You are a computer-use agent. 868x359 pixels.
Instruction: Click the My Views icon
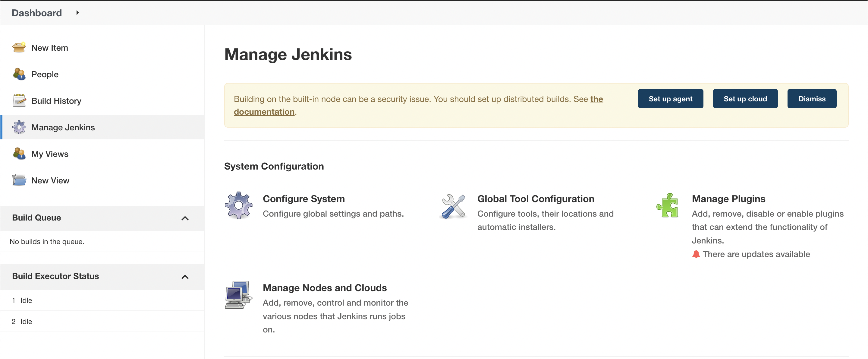coord(19,154)
